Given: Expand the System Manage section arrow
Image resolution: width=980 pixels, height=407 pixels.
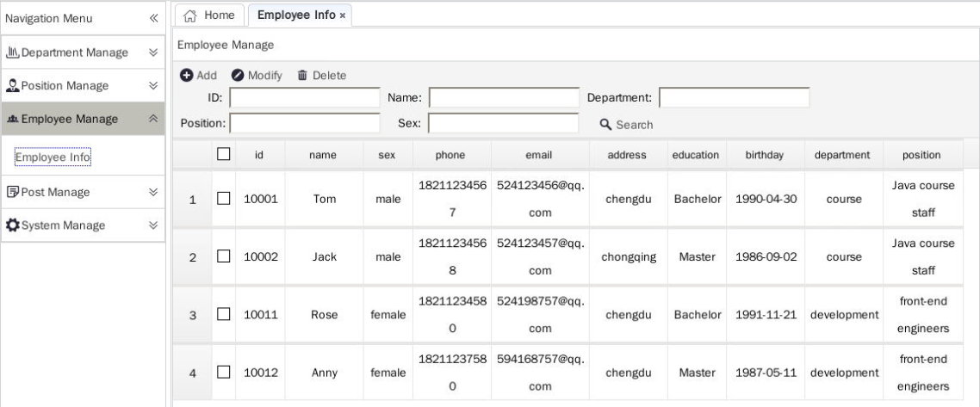Looking at the screenshot, I should [x=153, y=225].
